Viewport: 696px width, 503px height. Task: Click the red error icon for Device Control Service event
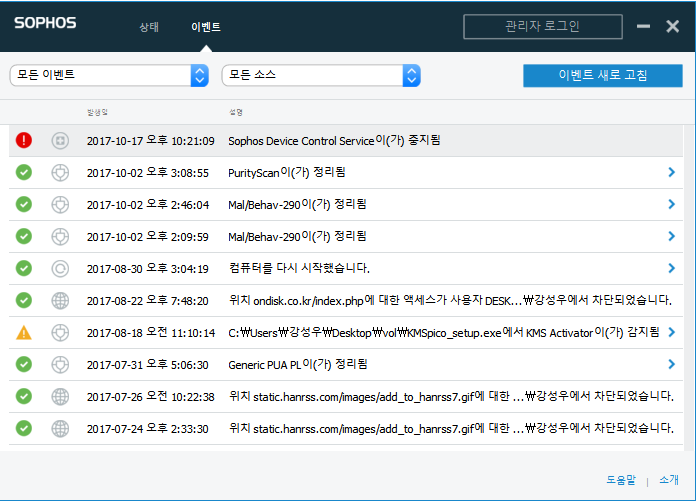[x=24, y=140]
